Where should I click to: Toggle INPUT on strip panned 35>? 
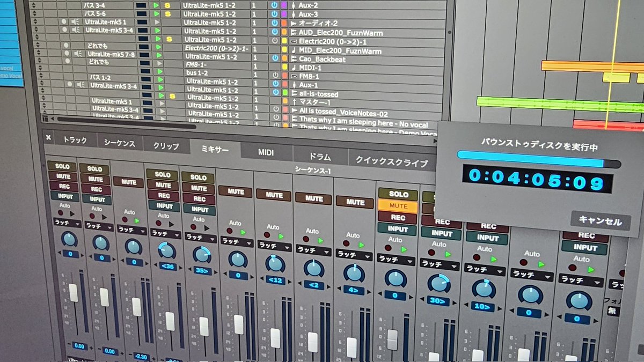[x=200, y=210]
